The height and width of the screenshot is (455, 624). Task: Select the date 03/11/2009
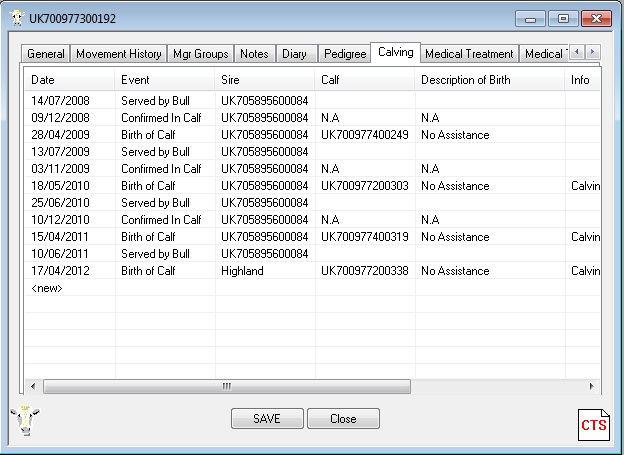coord(60,169)
